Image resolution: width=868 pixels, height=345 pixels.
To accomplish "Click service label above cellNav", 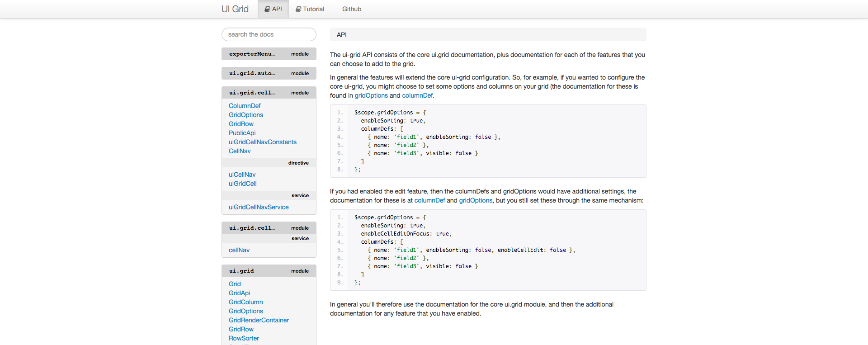I will pos(300,238).
